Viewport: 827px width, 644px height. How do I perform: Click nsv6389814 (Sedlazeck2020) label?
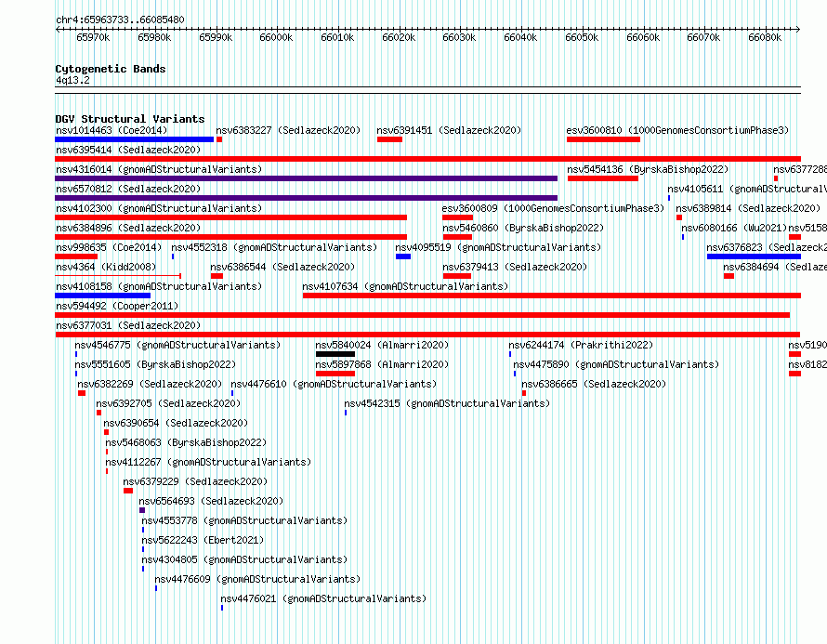coord(748,208)
